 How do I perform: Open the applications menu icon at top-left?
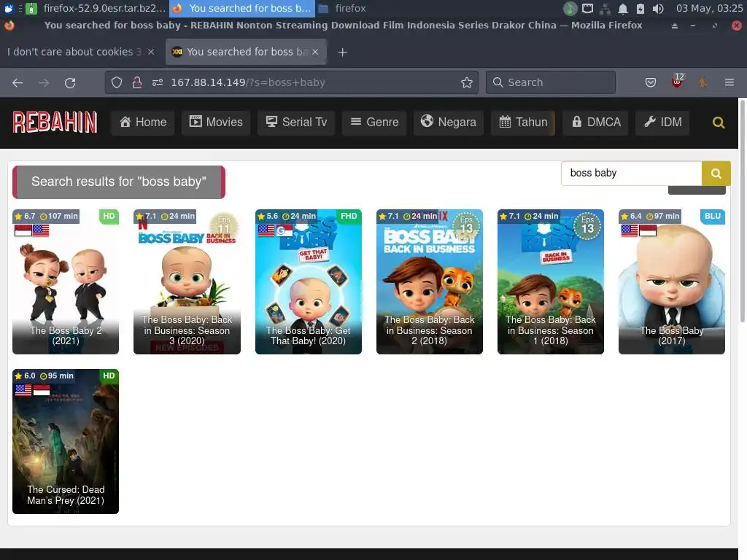pyautogui.click(x=9, y=8)
